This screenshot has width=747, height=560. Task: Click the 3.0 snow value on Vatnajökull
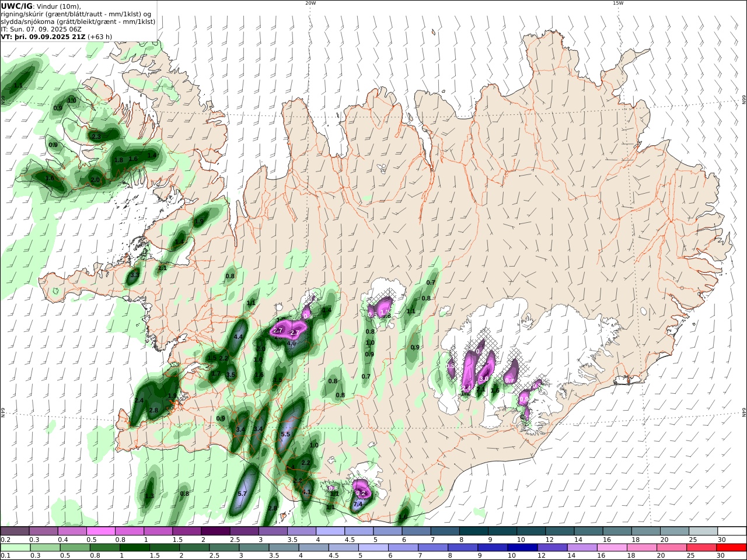[483, 379]
